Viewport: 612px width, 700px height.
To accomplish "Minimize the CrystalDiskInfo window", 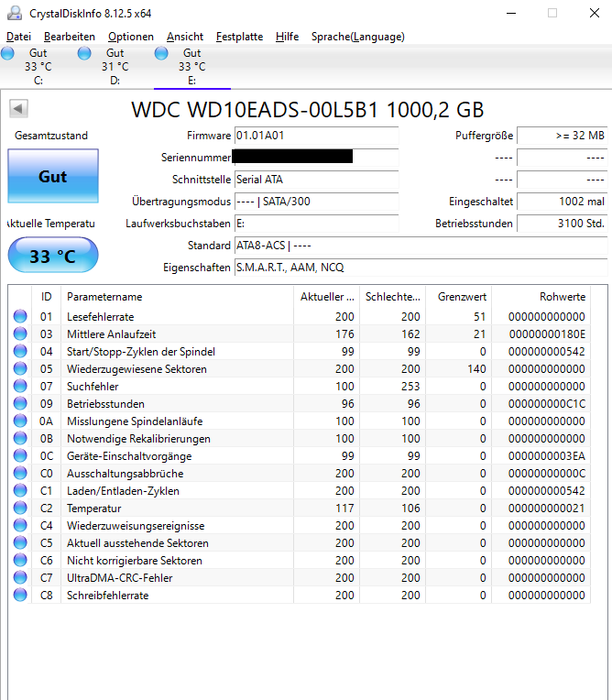I will coord(511,14).
